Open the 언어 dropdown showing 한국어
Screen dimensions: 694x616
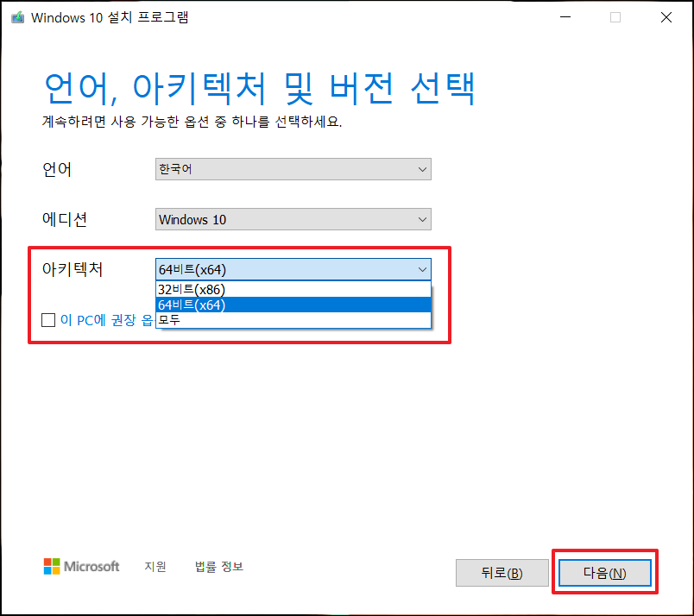tap(293, 169)
